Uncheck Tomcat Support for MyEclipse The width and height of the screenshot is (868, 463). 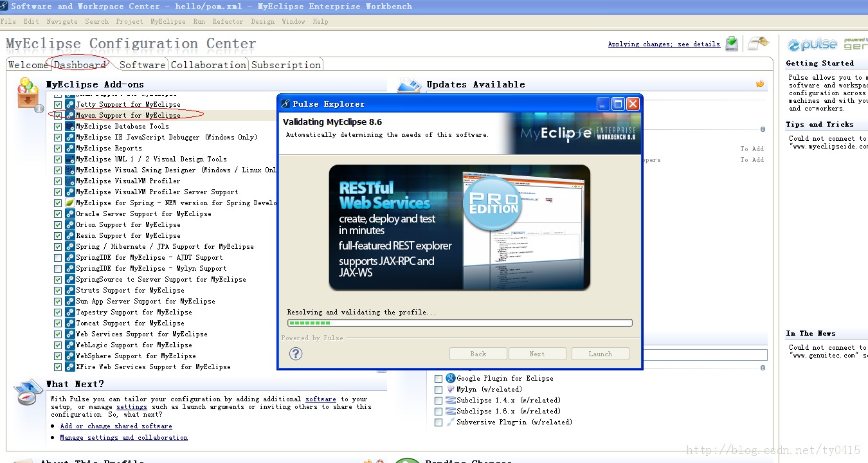coord(58,323)
